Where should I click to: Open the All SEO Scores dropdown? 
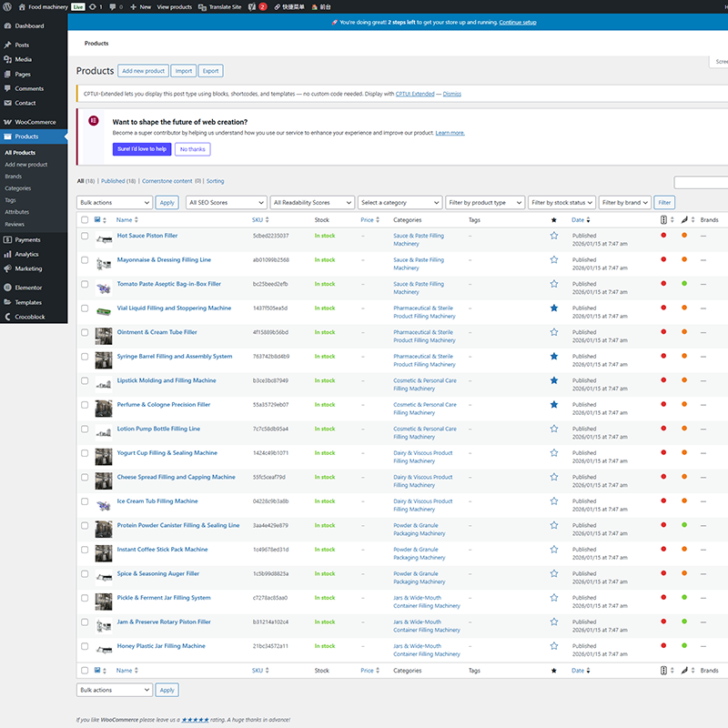click(x=225, y=203)
